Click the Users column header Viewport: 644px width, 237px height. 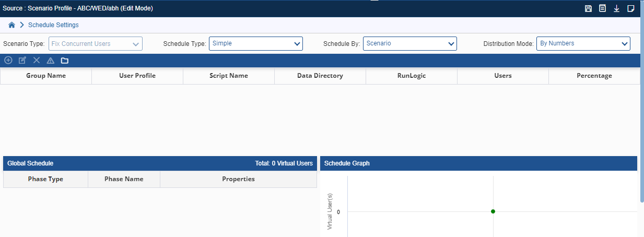[503, 76]
